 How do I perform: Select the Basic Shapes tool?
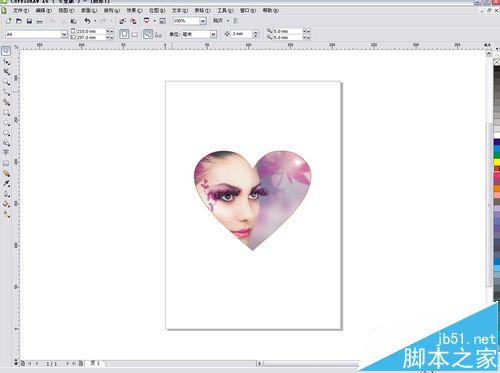(6, 143)
